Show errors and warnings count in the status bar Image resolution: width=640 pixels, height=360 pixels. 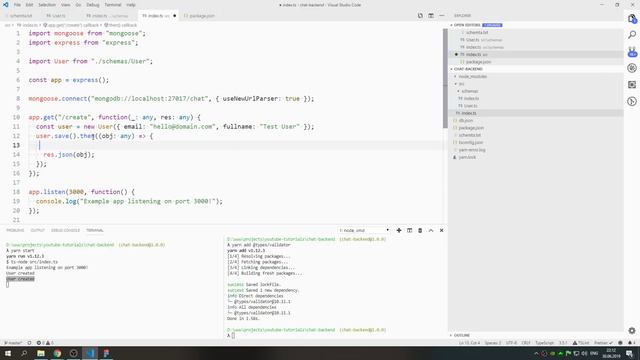tap(45, 343)
